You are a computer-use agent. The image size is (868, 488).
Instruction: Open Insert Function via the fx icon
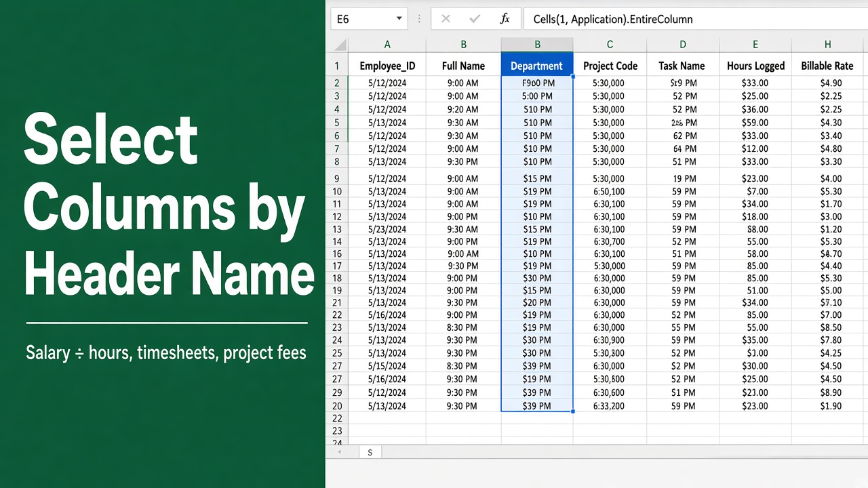point(505,19)
